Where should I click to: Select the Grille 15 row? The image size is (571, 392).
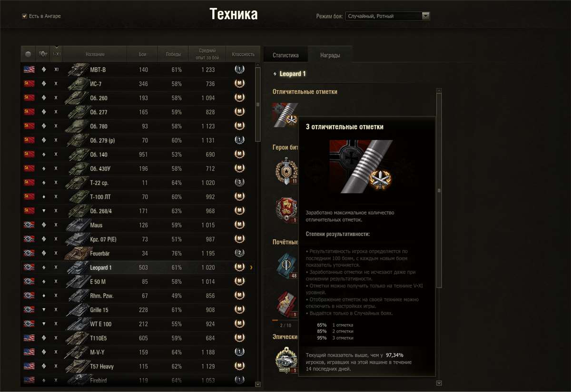(x=138, y=310)
